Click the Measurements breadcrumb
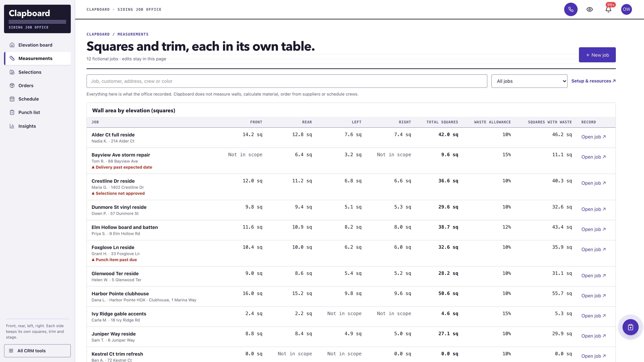Screen dimensions: 644x362 [x=133, y=34]
